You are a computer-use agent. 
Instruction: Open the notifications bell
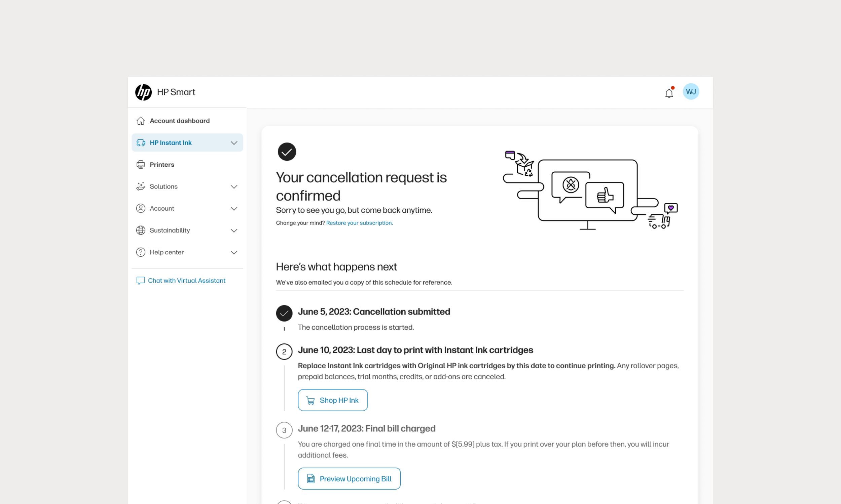point(669,93)
